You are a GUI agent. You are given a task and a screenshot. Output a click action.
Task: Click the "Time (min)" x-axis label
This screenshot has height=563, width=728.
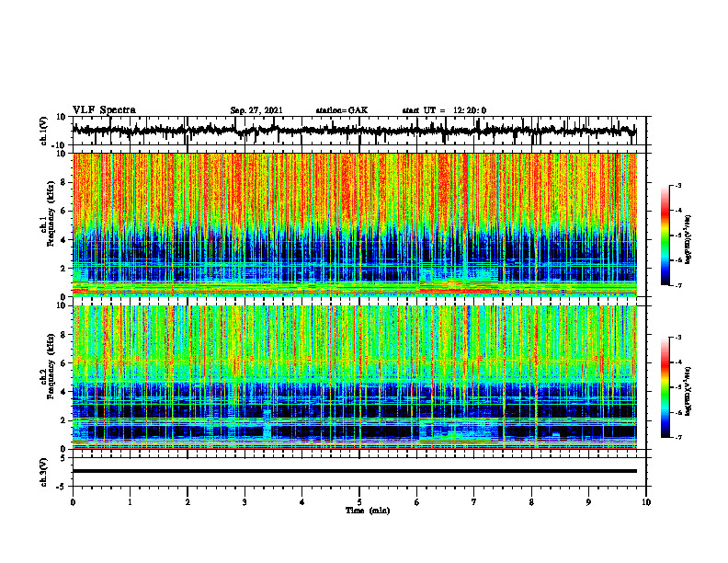click(368, 511)
